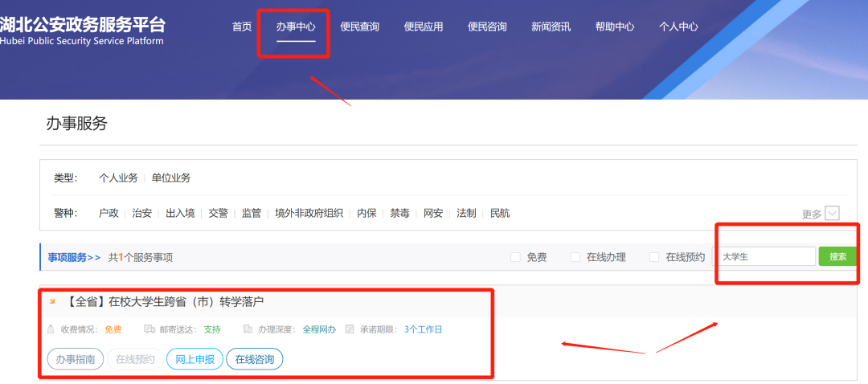Viewport: 868px width, 384px height.
Task: Click the 收费情况 fee icon
Action: 51,329
